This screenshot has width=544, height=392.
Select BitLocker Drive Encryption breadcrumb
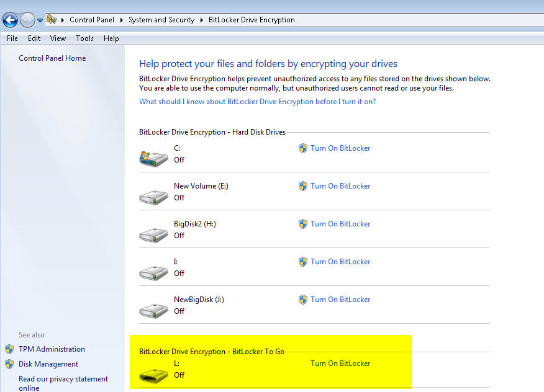[252, 20]
